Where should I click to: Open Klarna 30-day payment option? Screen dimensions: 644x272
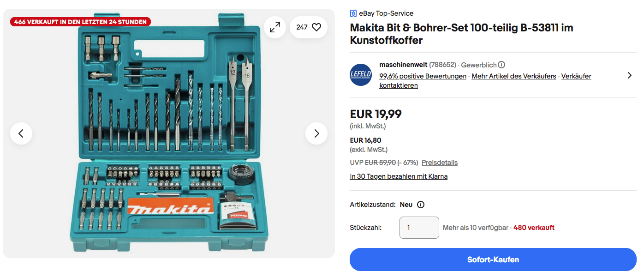tap(399, 176)
